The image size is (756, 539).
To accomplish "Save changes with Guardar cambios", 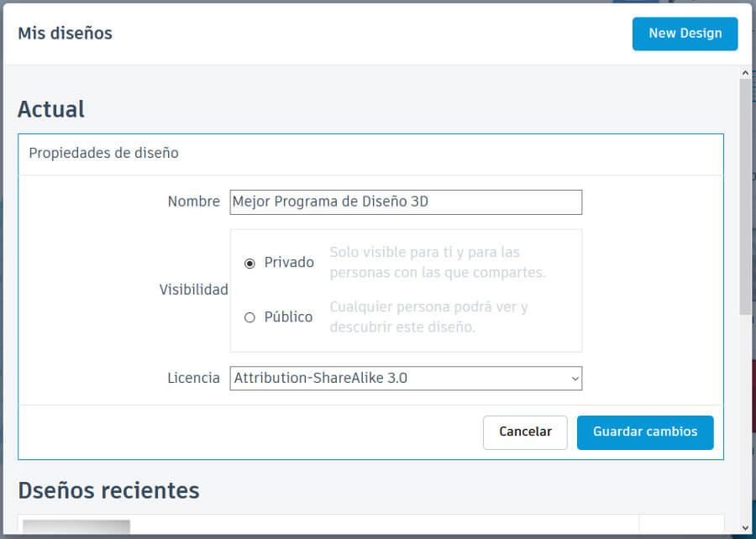I will click(644, 432).
